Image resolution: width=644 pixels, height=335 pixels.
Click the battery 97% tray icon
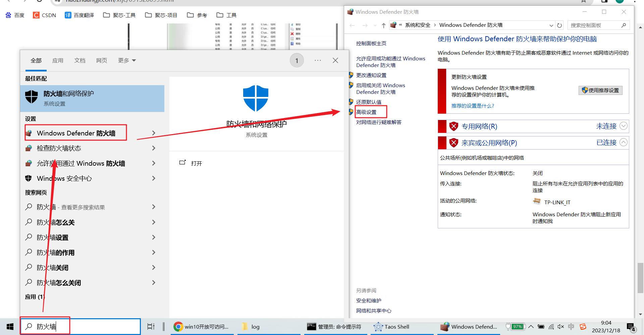click(516, 327)
